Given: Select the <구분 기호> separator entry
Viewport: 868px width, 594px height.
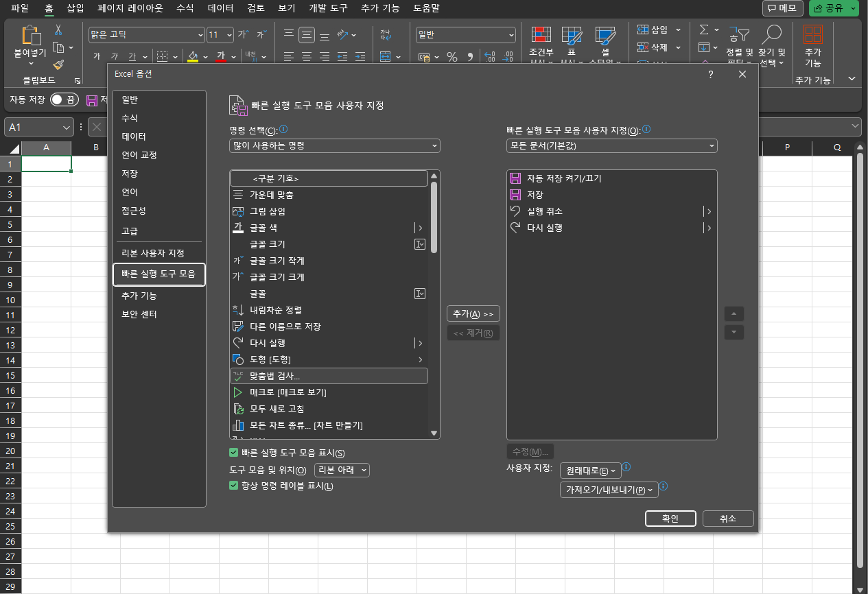Looking at the screenshot, I should [329, 178].
